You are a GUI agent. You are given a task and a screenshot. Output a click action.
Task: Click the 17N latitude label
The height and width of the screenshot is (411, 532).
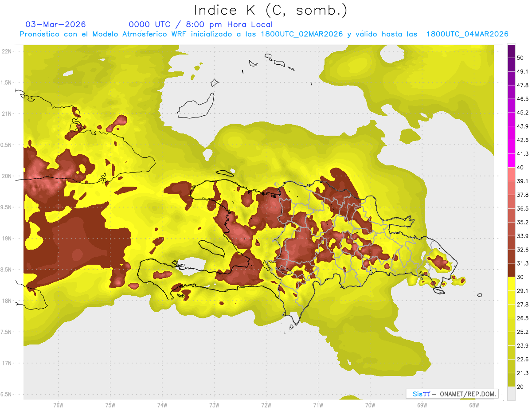[8, 363]
